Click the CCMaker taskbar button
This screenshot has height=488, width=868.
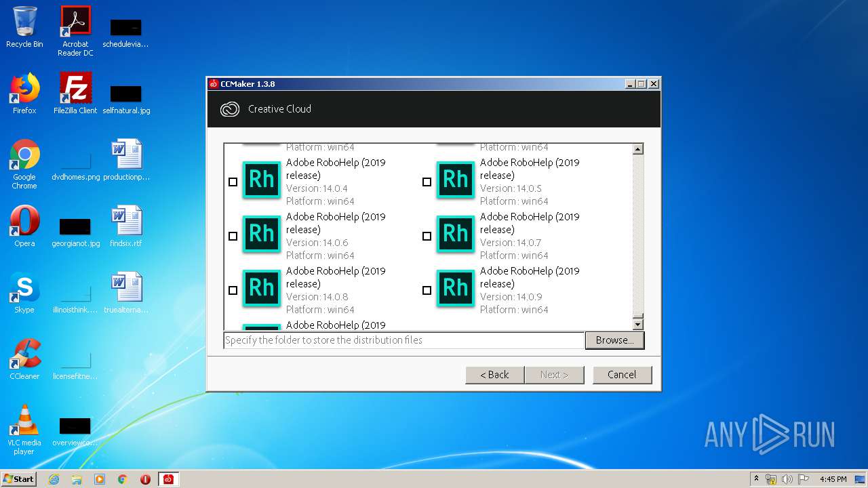(x=168, y=479)
